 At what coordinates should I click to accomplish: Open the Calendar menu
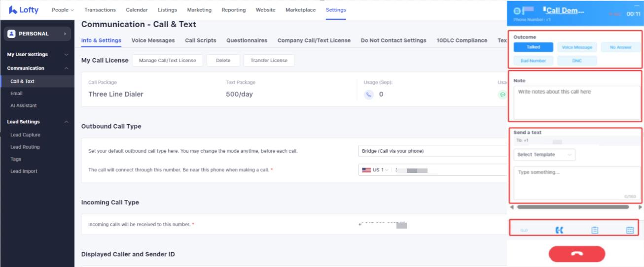coord(137,10)
